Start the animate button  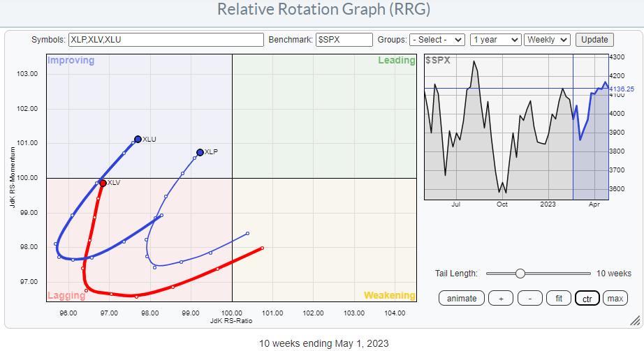[462, 298]
